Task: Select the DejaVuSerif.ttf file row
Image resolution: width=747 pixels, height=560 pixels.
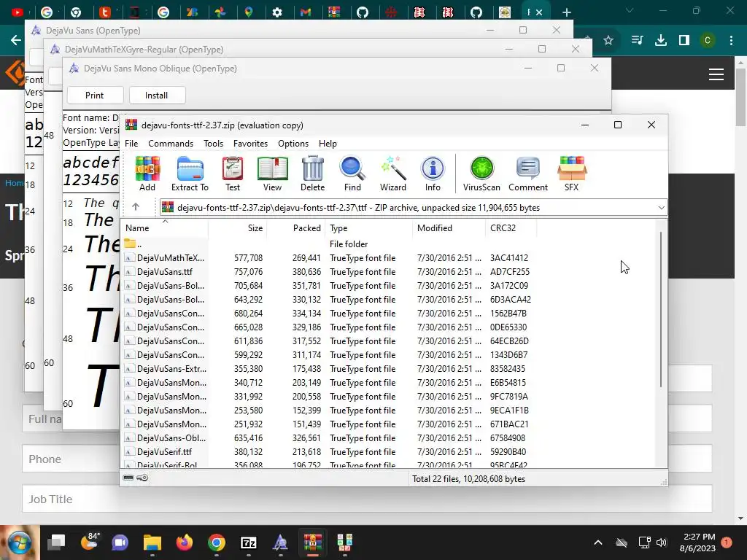Action: coord(329,451)
